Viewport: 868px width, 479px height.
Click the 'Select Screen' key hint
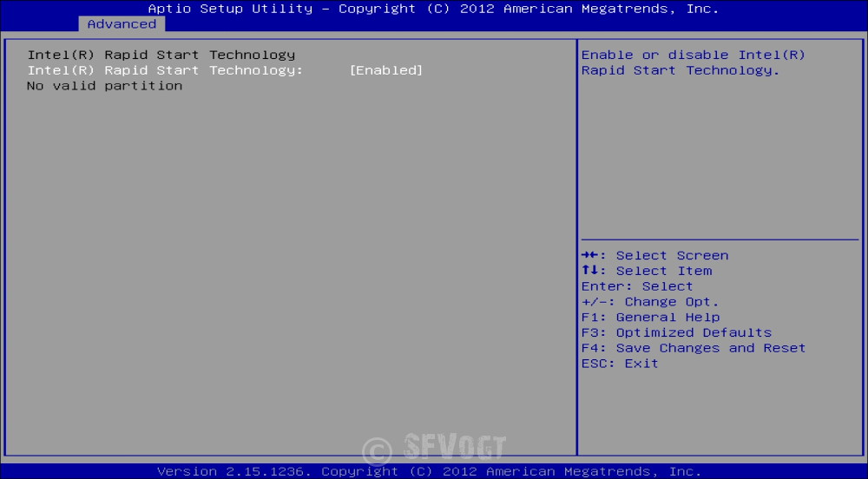[x=654, y=255]
